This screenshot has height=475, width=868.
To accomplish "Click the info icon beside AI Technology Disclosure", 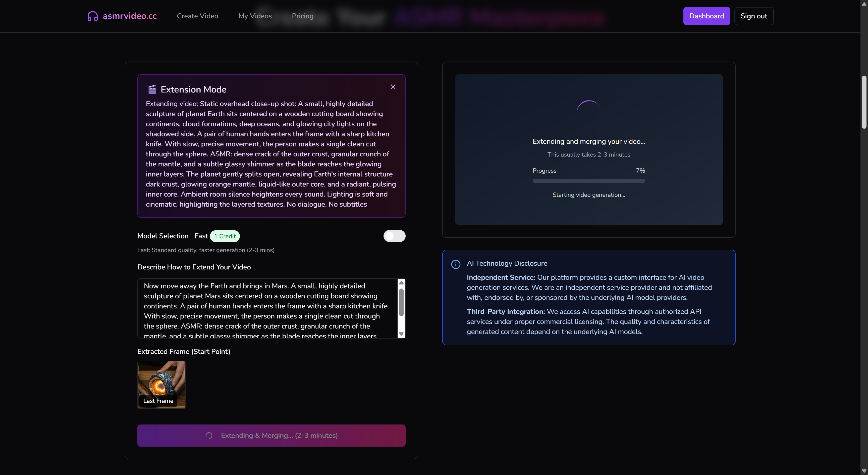I will [x=456, y=264].
